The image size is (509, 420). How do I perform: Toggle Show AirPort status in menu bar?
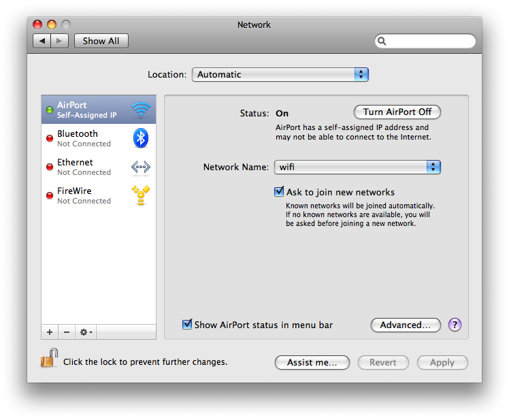187,324
